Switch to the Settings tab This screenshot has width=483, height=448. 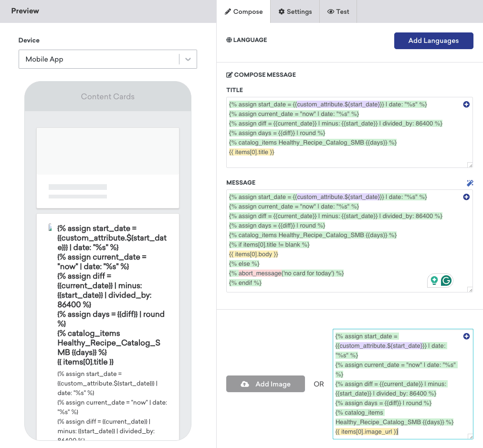click(x=295, y=12)
